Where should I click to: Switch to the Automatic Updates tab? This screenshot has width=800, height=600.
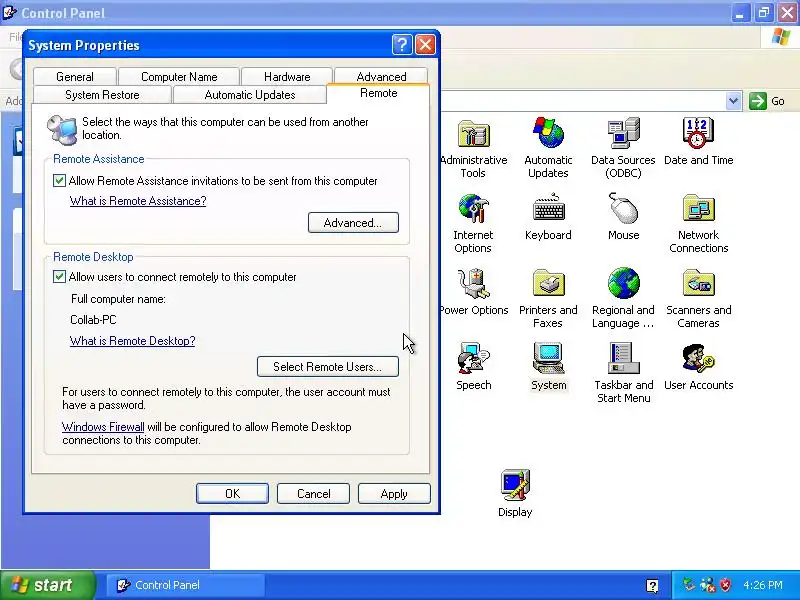250,94
